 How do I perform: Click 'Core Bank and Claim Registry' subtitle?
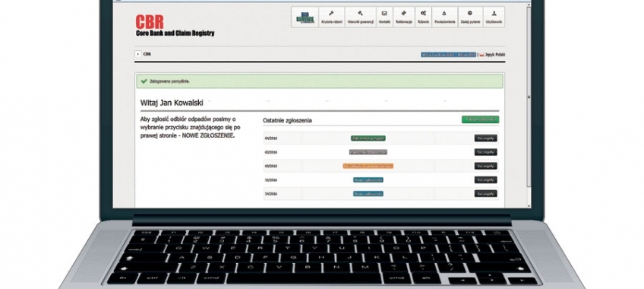(x=175, y=33)
